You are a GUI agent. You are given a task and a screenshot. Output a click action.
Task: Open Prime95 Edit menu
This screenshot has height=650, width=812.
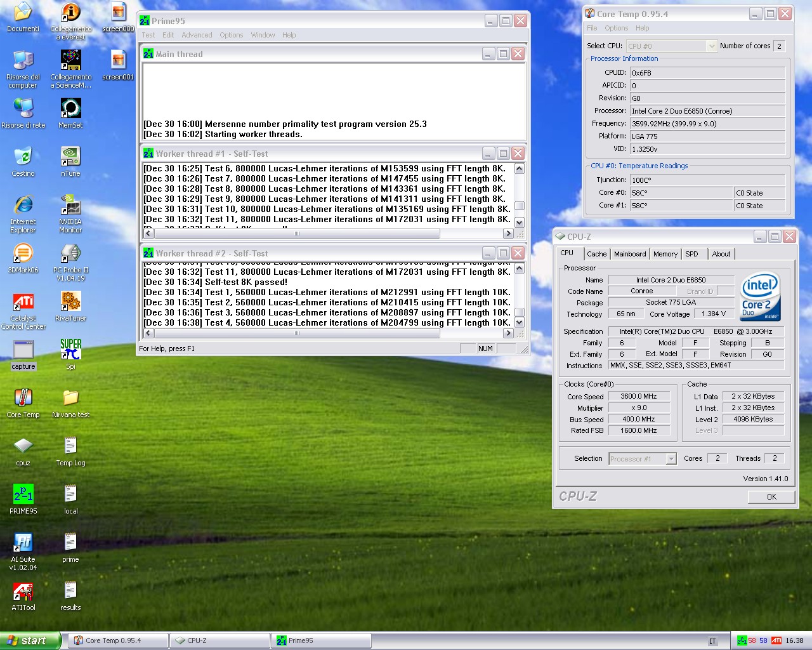[168, 35]
